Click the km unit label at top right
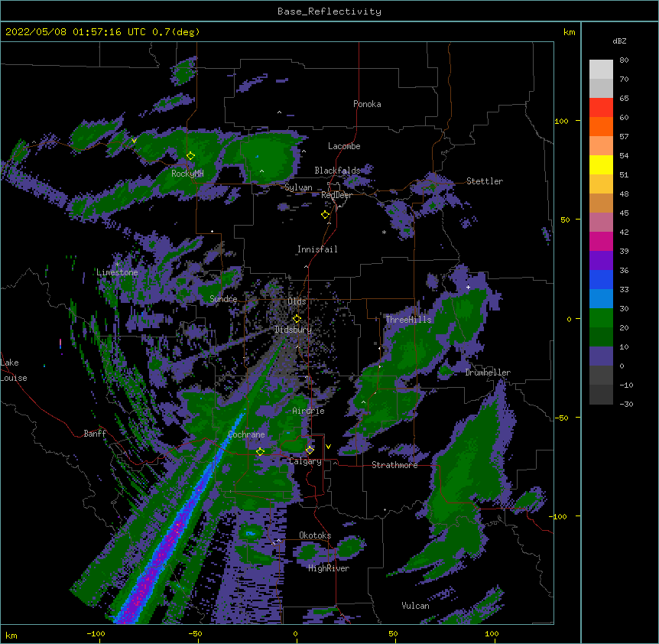The width and height of the screenshot is (659, 644). coord(569,32)
